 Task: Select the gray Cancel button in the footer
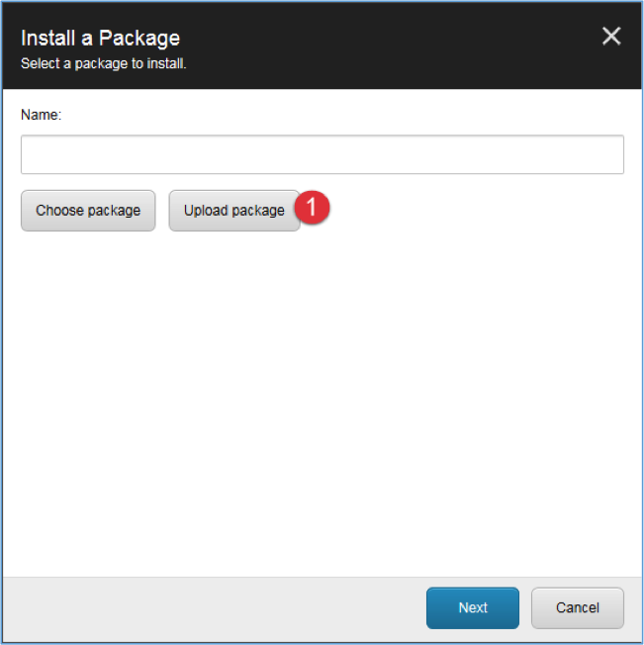[578, 607]
